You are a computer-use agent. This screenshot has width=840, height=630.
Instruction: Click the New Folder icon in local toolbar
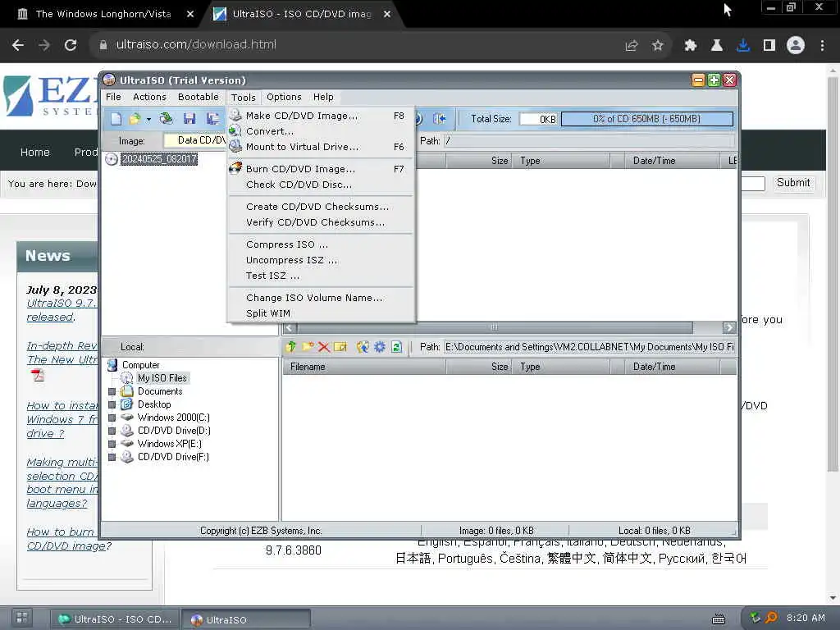point(308,347)
